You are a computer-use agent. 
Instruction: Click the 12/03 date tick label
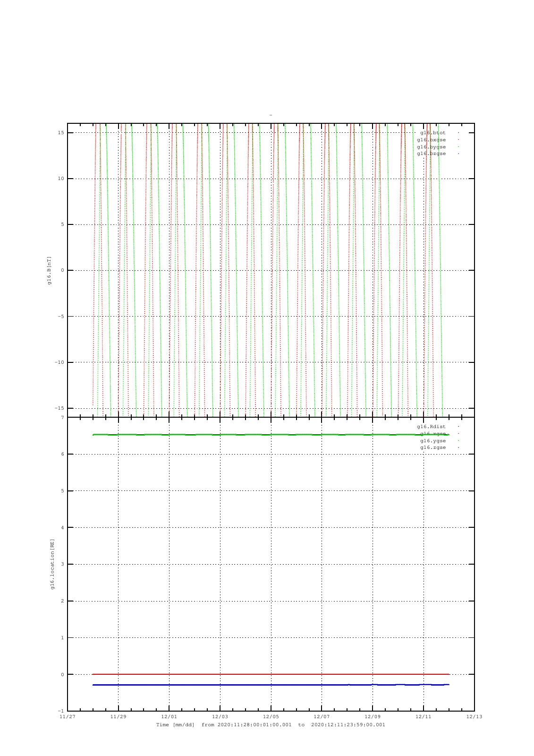[x=220, y=717]
